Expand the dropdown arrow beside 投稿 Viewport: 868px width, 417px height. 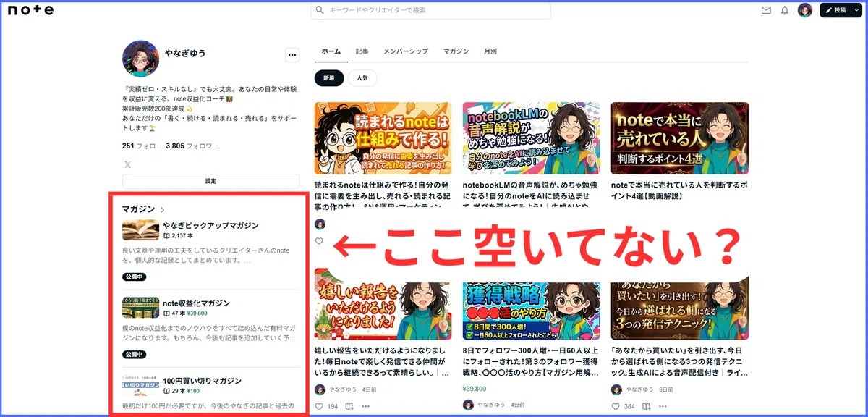pos(855,10)
